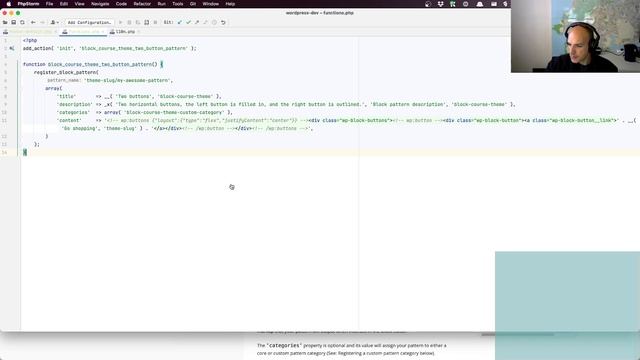Click the Git Rollback undo icon

tap(223, 22)
